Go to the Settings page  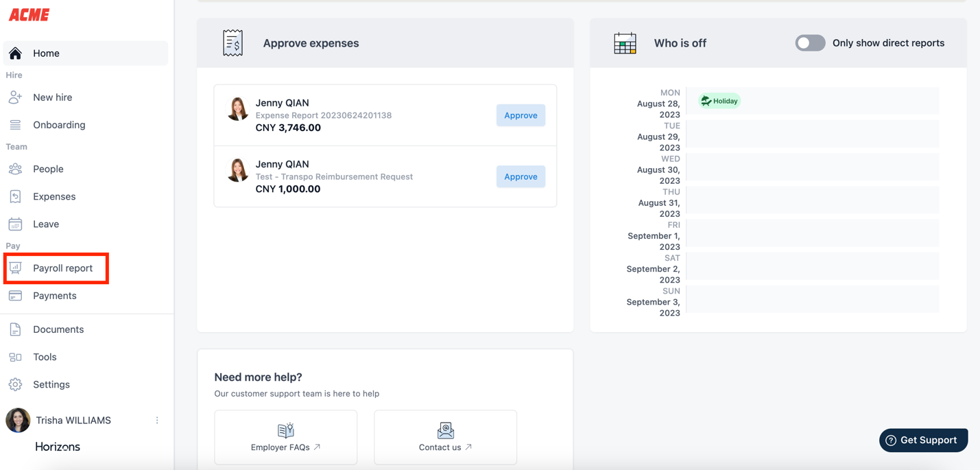pos(51,384)
